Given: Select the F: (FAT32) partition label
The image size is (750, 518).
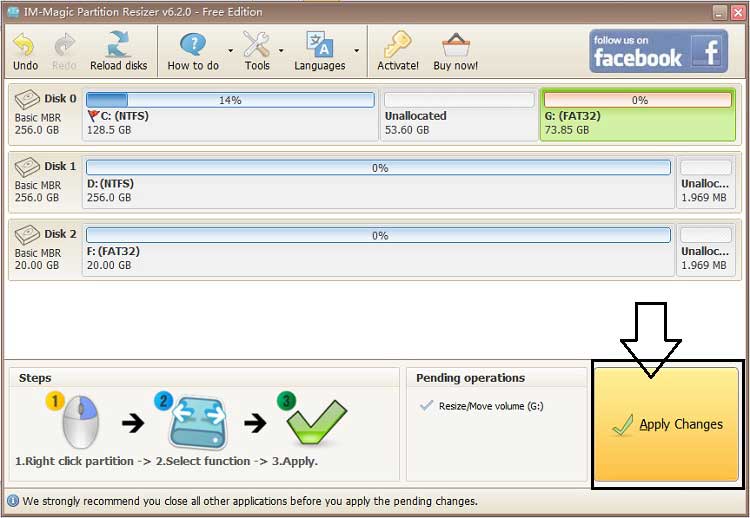Looking at the screenshot, I should 113,252.
